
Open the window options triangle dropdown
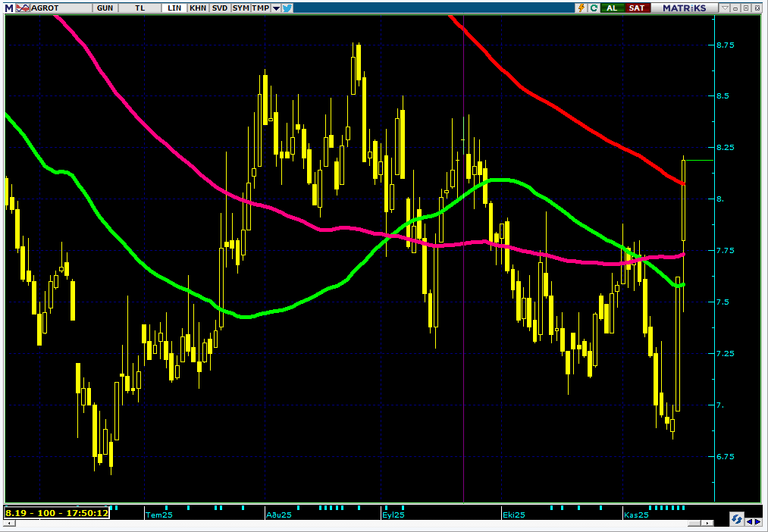[726, 8]
